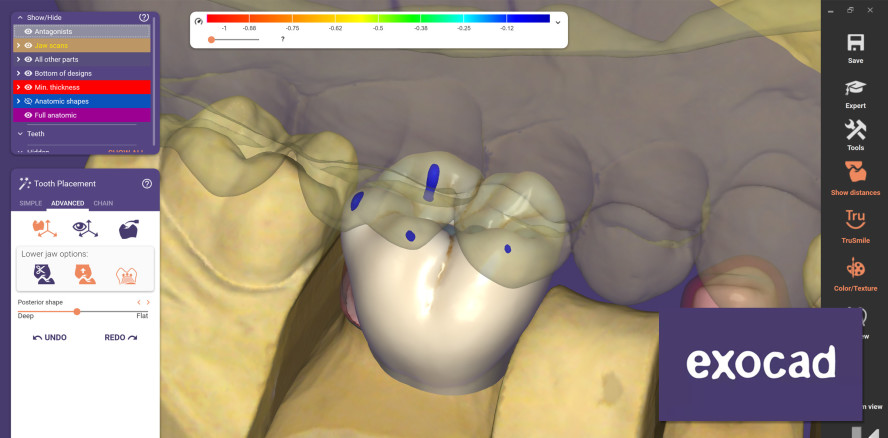Viewport: 888px width, 438px height.
Task: Expand the Jaw scans group arrow
Action: 19,45
